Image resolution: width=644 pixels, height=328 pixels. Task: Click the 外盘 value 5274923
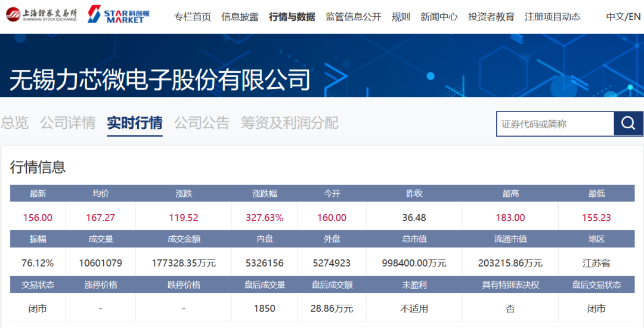pyautogui.click(x=332, y=263)
